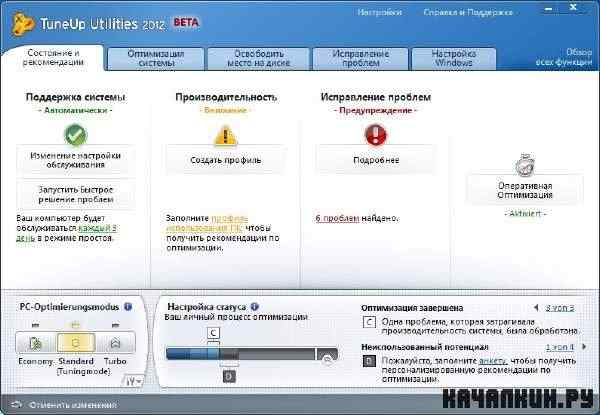Screen dimensions: 600x415
Task: Click the C marker above progress bar
Action: tap(213, 333)
